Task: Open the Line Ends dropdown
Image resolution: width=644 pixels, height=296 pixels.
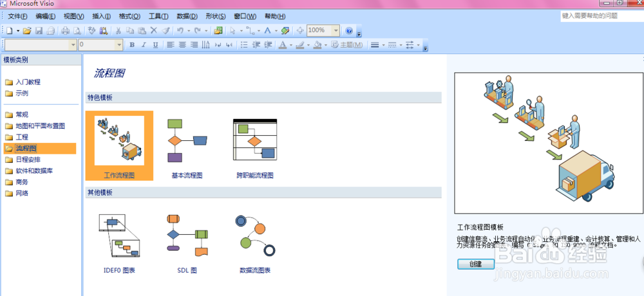Action: click(x=418, y=45)
